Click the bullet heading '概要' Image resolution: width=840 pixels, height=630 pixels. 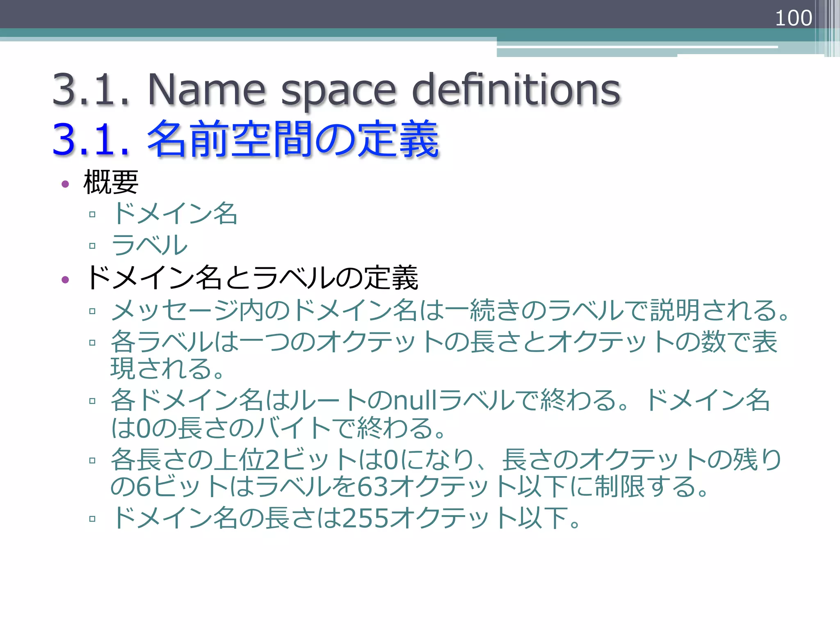click(x=111, y=182)
